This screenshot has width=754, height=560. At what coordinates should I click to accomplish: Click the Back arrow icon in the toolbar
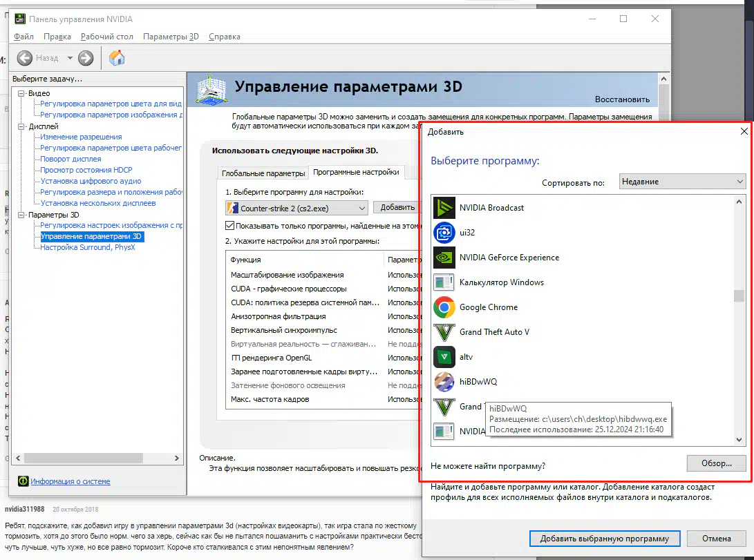[24, 58]
